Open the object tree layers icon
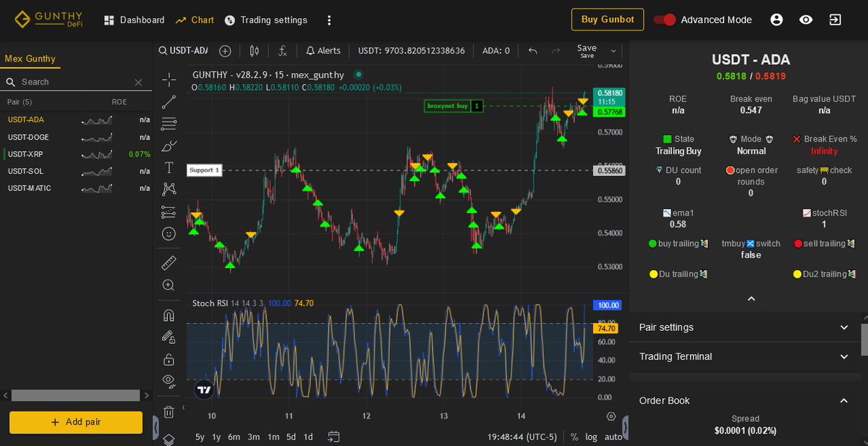Image resolution: width=868 pixels, height=446 pixels. [x=169, y=439]
